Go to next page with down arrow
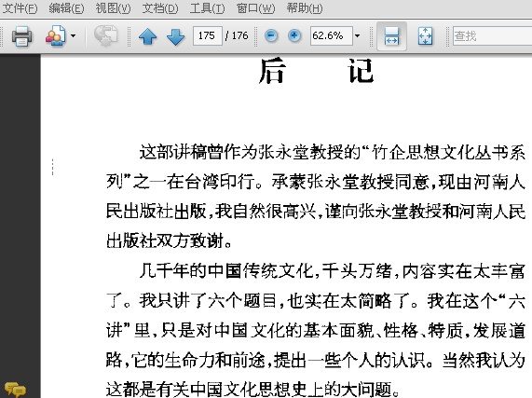This screenshot has width=532, height=398. point(176,36)
